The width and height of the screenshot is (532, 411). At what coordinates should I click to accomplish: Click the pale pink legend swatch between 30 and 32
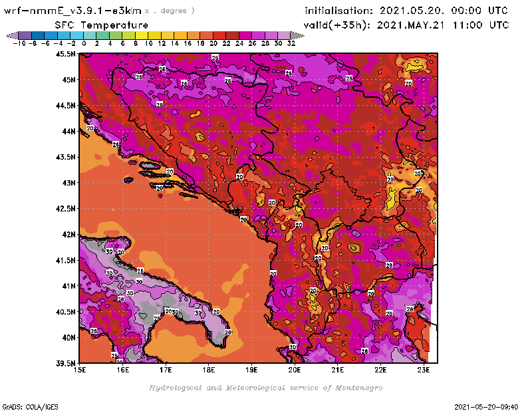coord(284,35)
